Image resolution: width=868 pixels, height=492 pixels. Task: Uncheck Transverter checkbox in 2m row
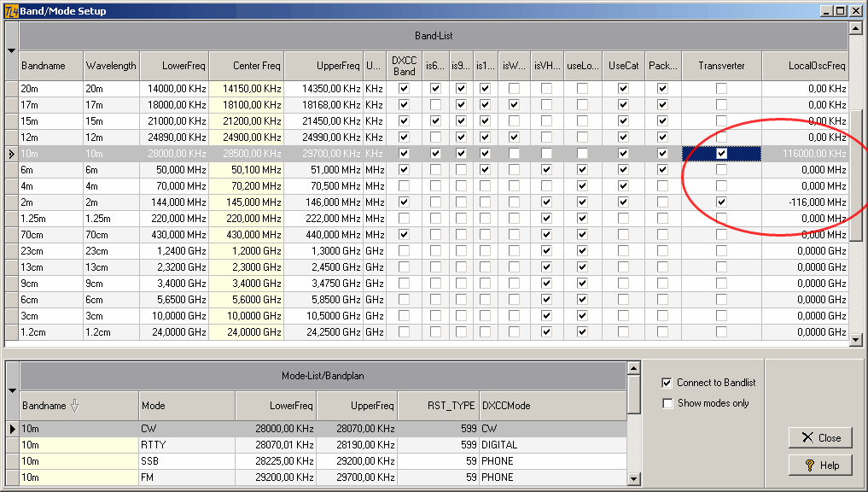721,202
